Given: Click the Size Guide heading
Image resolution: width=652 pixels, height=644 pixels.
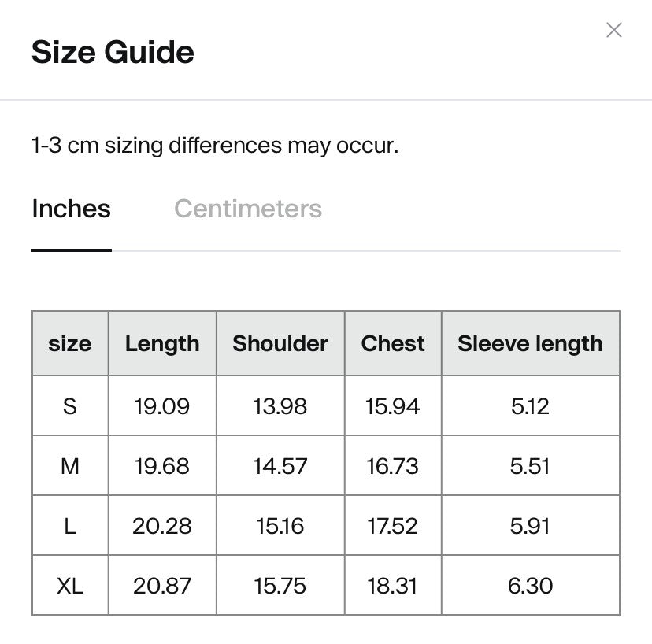Looking at the screenshot, I should click(113, 53).
